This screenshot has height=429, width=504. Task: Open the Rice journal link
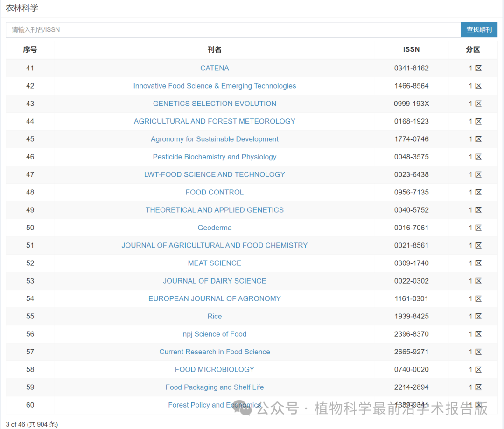click(215, 316)
